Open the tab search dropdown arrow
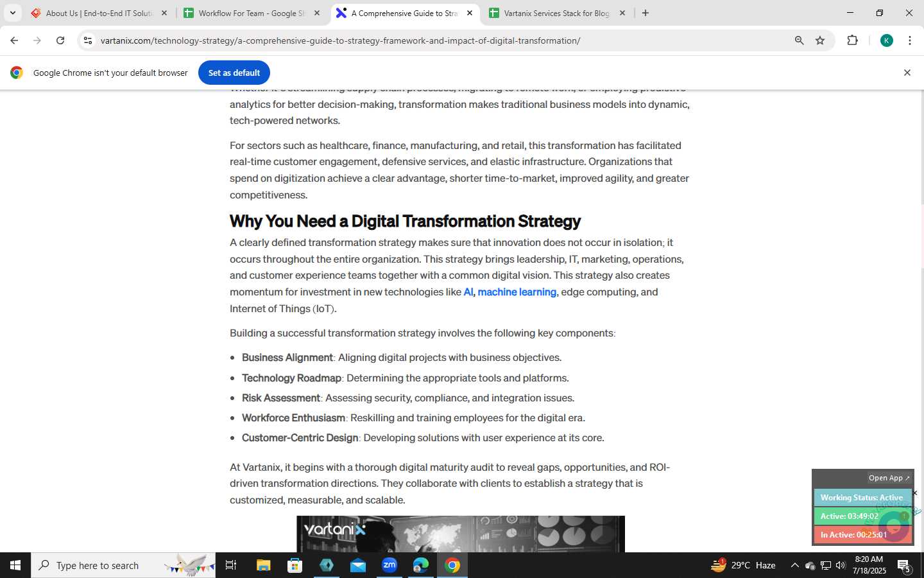This screenshot has width=924, height=578. (12, 13)
